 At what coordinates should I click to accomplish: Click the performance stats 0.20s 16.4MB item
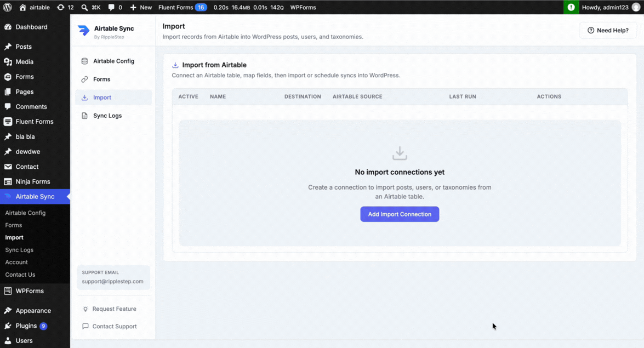click(x=248, y=7)
